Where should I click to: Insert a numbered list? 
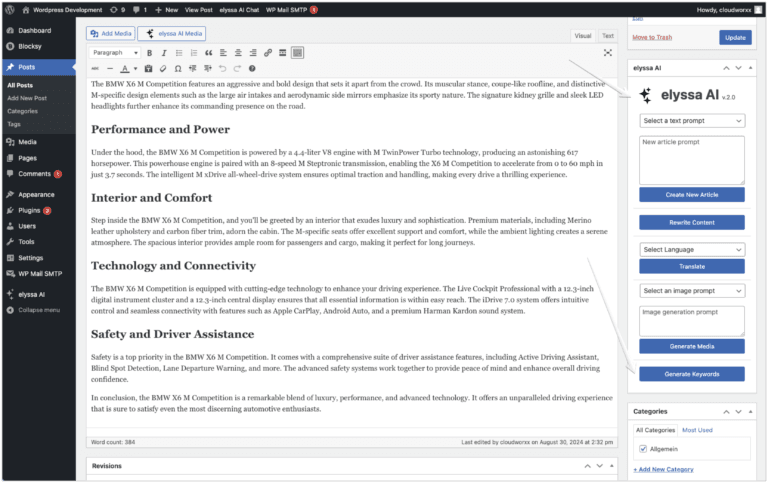(193, 53)
